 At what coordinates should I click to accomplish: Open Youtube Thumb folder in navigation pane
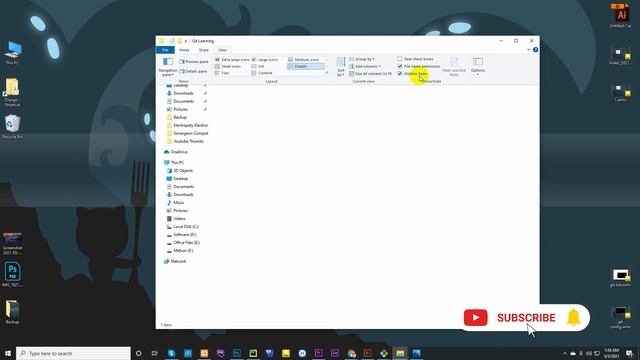(185, 141)
